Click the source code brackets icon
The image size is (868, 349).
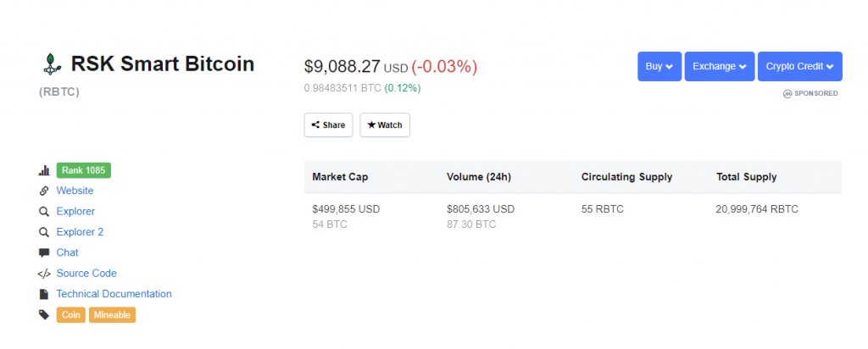(x=44, y=274)
